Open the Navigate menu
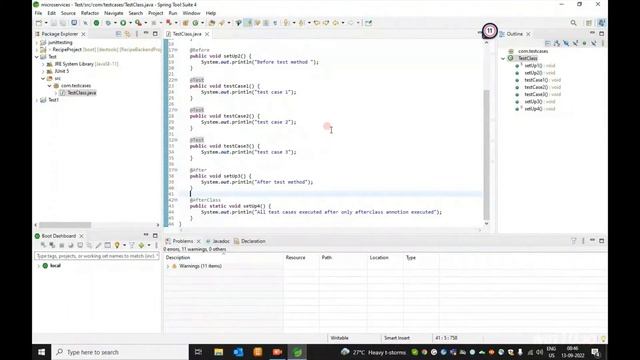Screen dimensions: 640x360 pyautogui.click(x=113, y=13)
